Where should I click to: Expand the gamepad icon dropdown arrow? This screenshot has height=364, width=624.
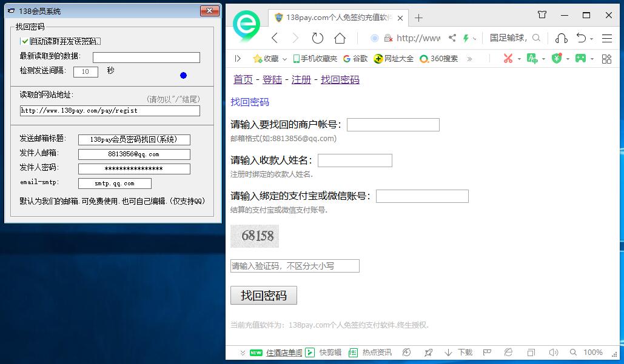(x=592, y=59)
